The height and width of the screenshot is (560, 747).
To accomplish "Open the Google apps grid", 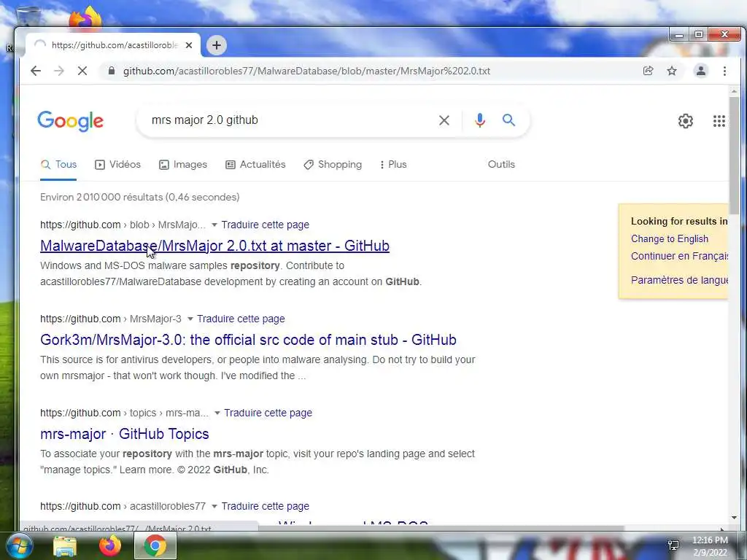I will 719,121.
